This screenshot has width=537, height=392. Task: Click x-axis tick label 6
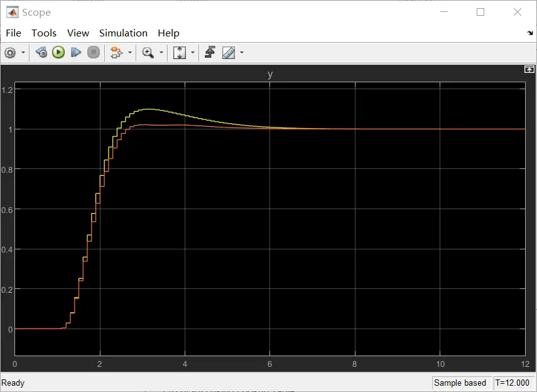coord(269,364)
